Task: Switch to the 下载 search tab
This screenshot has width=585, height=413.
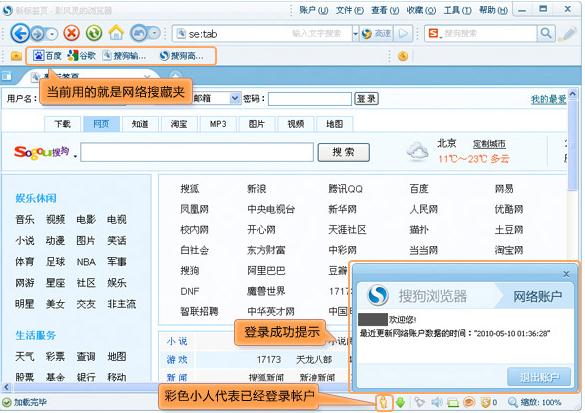Action: coord(62,124)
